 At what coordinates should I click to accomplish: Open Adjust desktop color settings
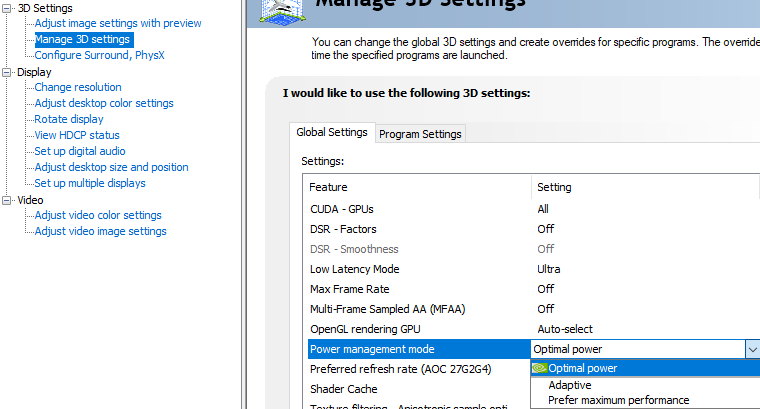pos(104,103)
